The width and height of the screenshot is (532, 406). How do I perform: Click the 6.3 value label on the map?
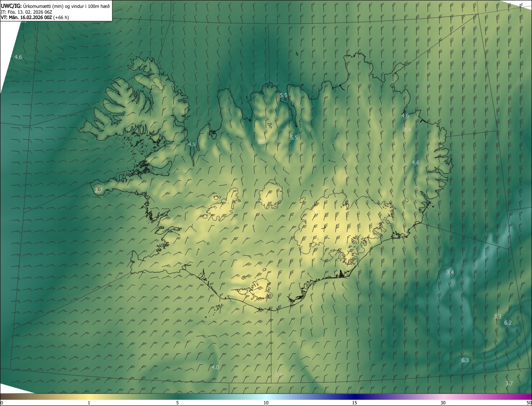[x=465, y=360]
